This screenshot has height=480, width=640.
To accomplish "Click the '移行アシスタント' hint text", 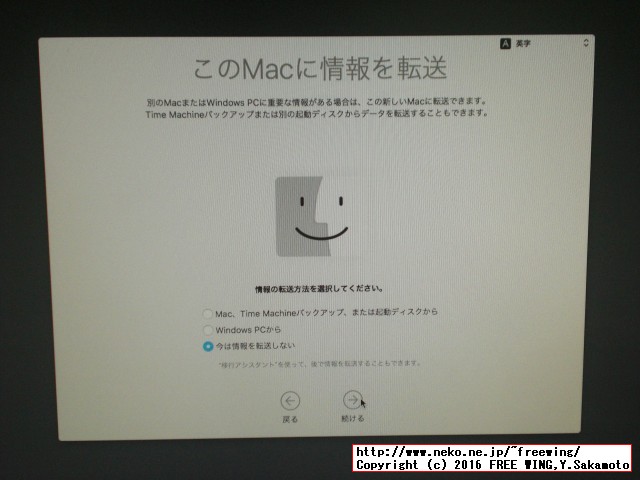I will tap(320, 363).
